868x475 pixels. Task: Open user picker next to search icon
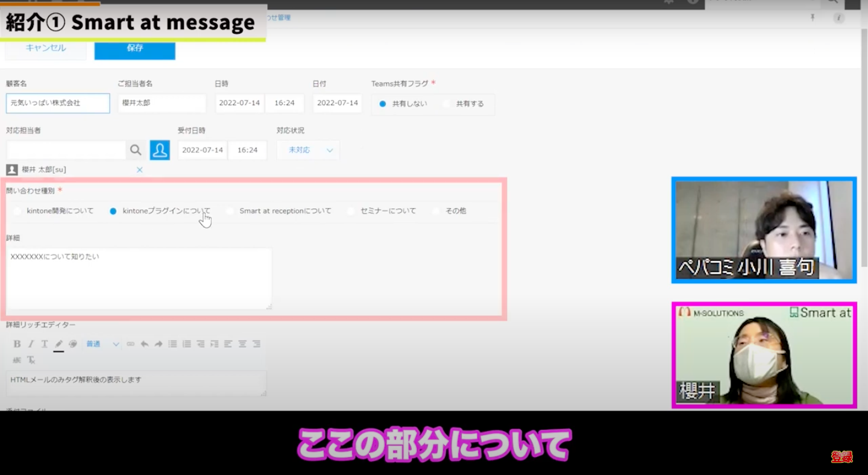(160, 150)
